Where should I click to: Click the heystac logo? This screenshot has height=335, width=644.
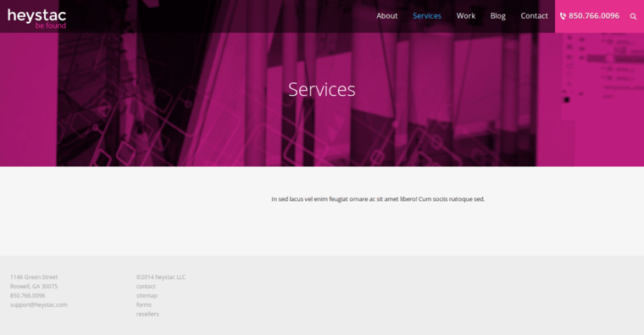point(36,19)
